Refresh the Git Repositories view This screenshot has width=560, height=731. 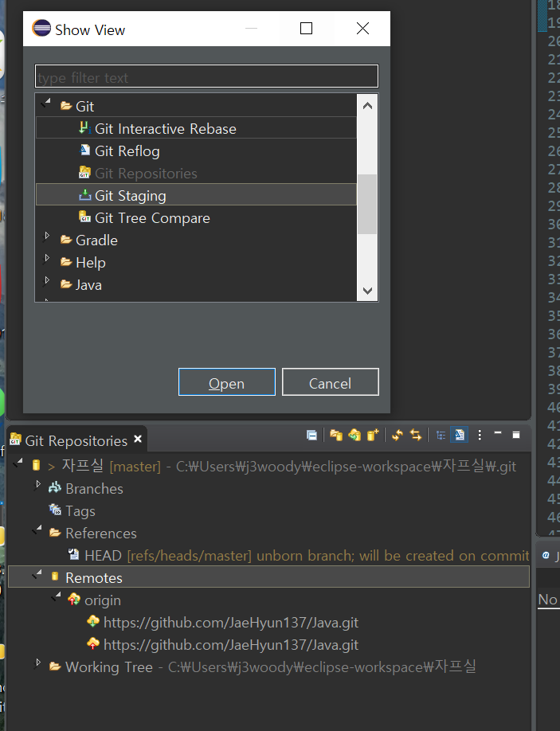point(397,436)
